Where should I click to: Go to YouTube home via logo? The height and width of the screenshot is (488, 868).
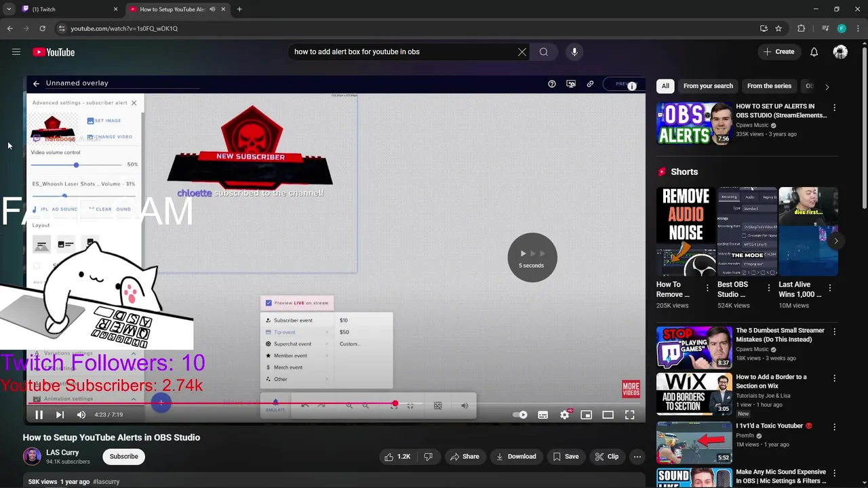click(x=54, y=52)
